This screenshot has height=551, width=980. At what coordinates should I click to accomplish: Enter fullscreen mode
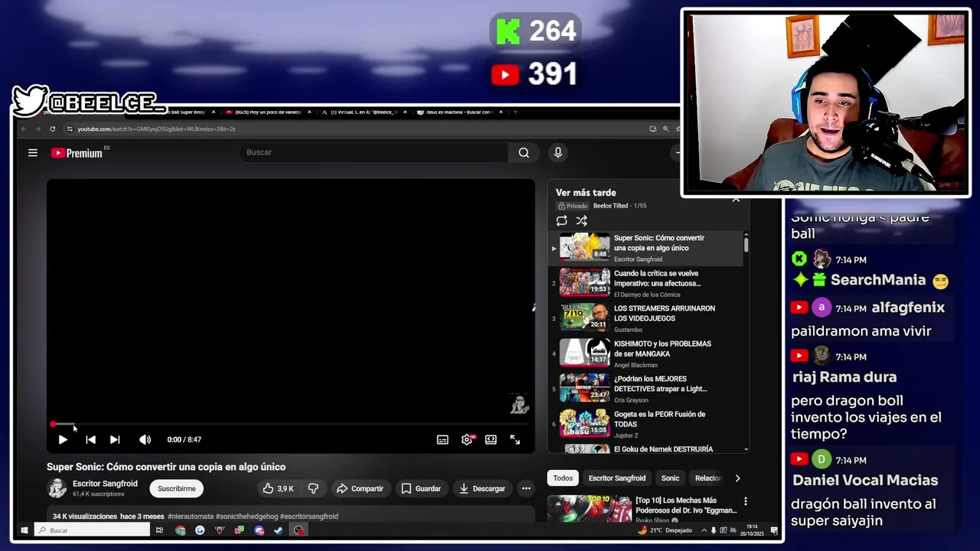click(x=515, y=440)
